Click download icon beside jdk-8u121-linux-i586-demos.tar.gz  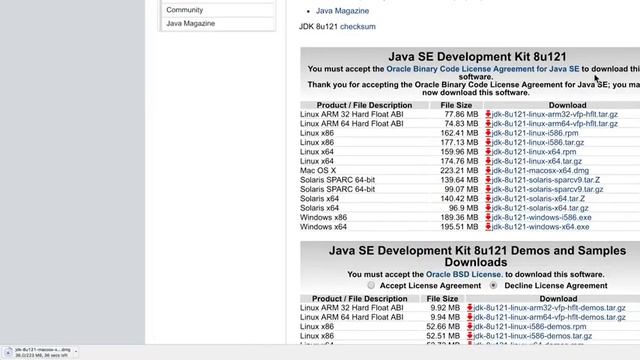pyautogui.click(x=470, y=336)
